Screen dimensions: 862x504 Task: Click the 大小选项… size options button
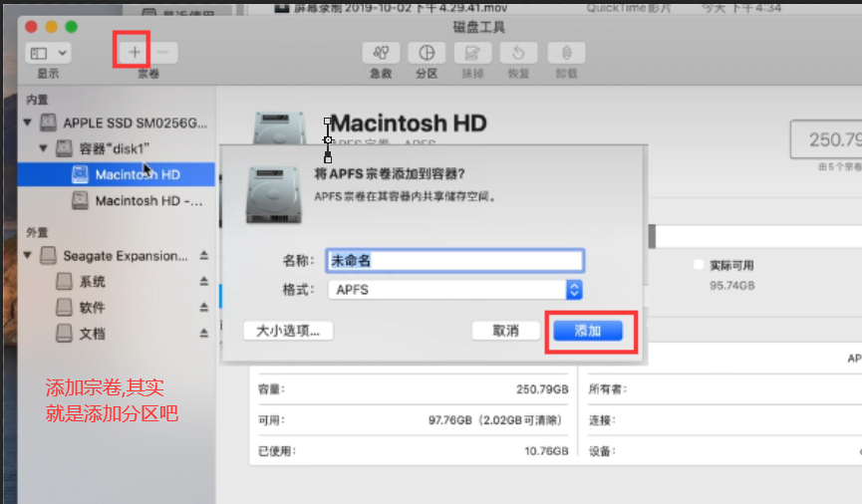click(288, 331)
